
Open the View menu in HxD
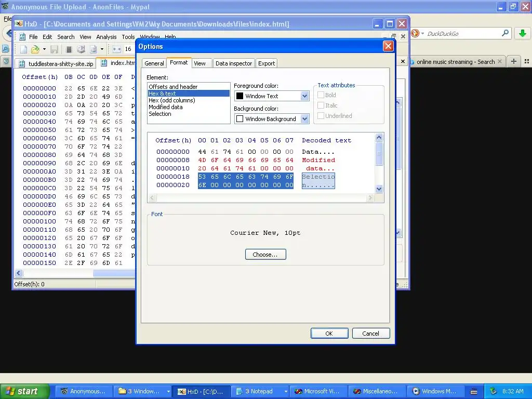tap(85, 37)
